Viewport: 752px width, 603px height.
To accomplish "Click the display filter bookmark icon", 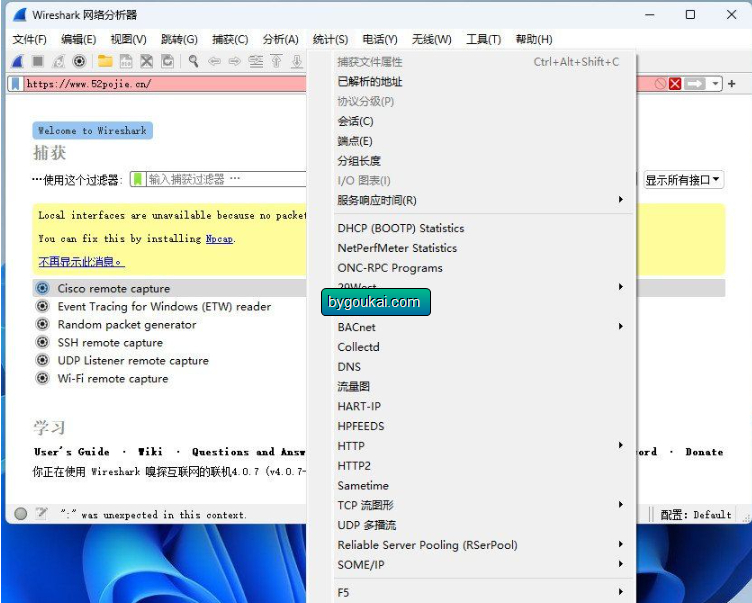I will click(x=15, y=84).
